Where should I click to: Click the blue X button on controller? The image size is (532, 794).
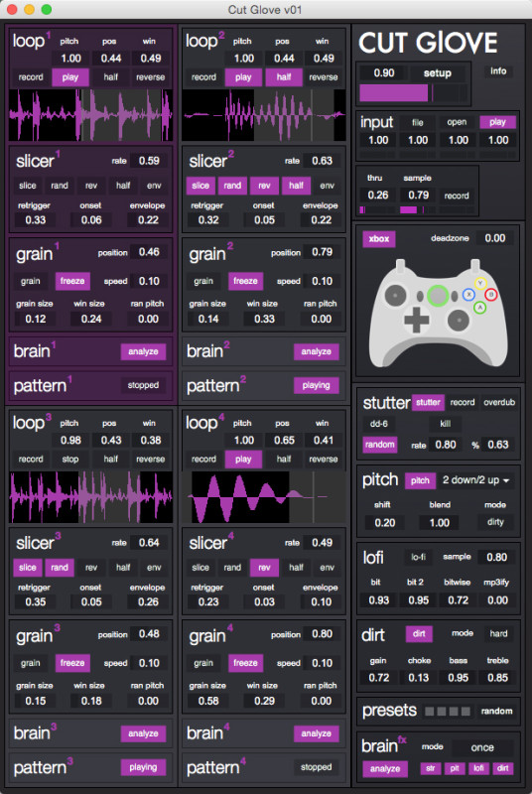click(468, 295)
